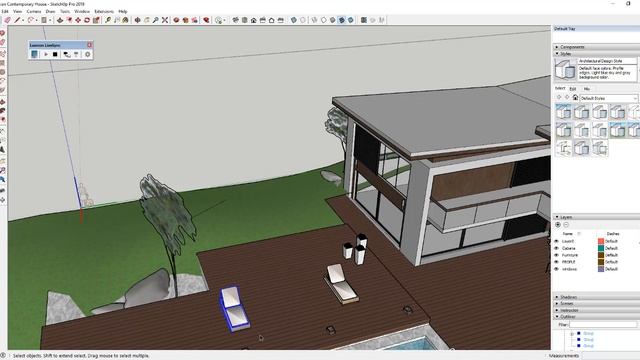Enable the Wireframe face style
Image resolution: width=640 pixels, height=360 pixels.
click(314, 20)
